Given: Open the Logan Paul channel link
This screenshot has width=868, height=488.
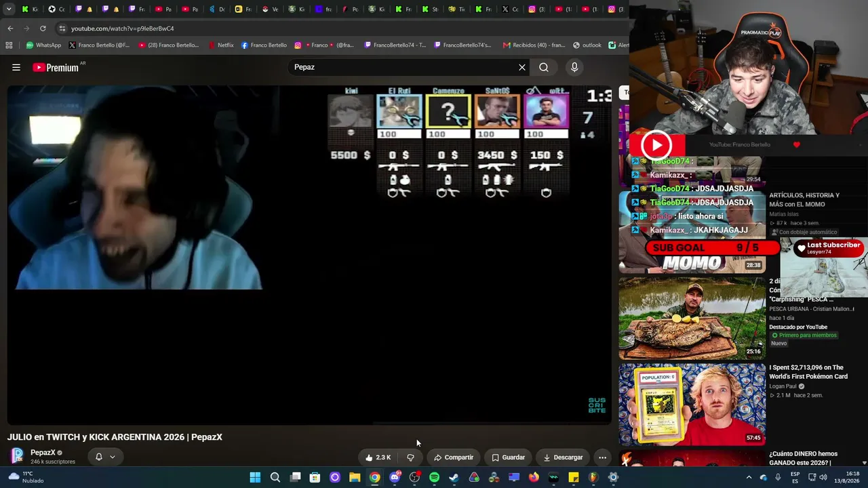Looking at the screenshot, I should (x=783, y=386).
